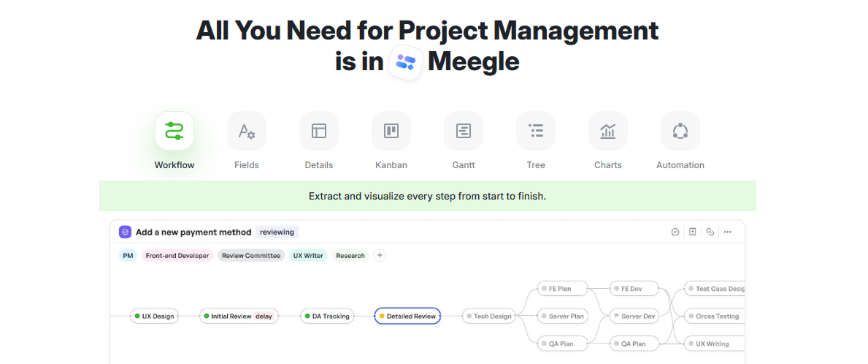The image size is (868, 364).
Task: Open the Tree view icon
Action: (536, 131)
